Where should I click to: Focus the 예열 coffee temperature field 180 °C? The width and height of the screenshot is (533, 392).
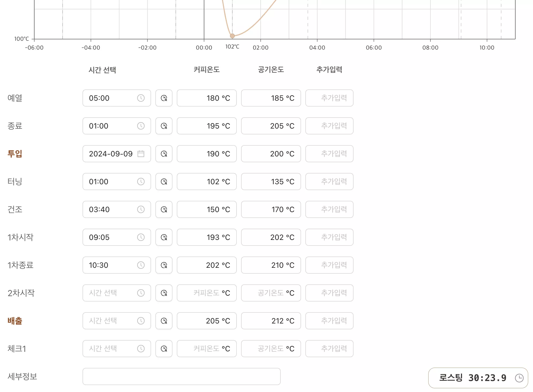207,98
